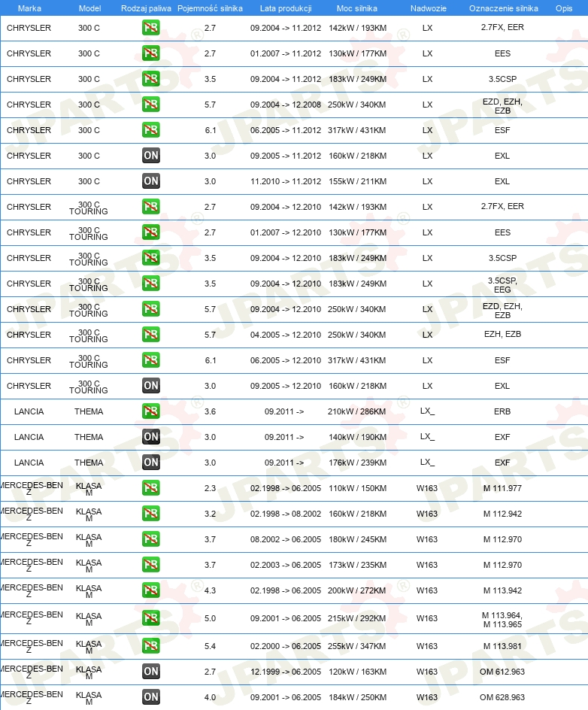Screen dimensions: 588x710
Task: Click petrol icon in 300 C 5.7 12.2008 row
Action: point(150,105)
